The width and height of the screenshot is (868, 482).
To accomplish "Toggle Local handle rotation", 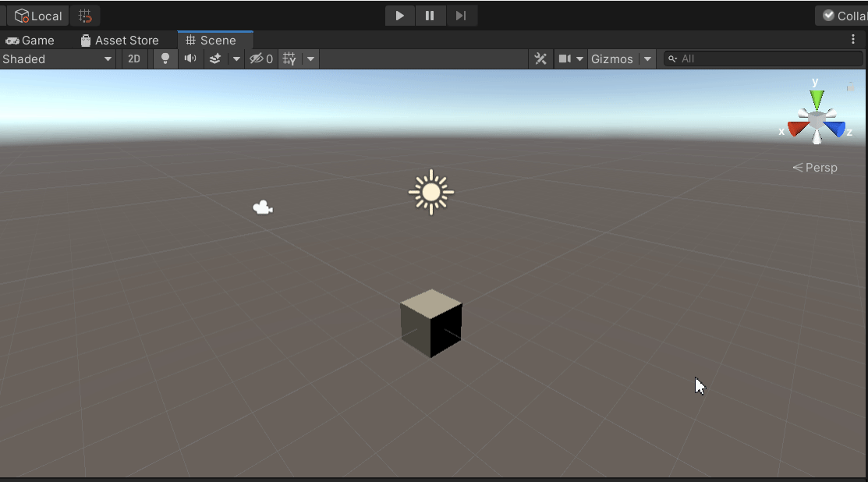I will (x=37, y=16).
